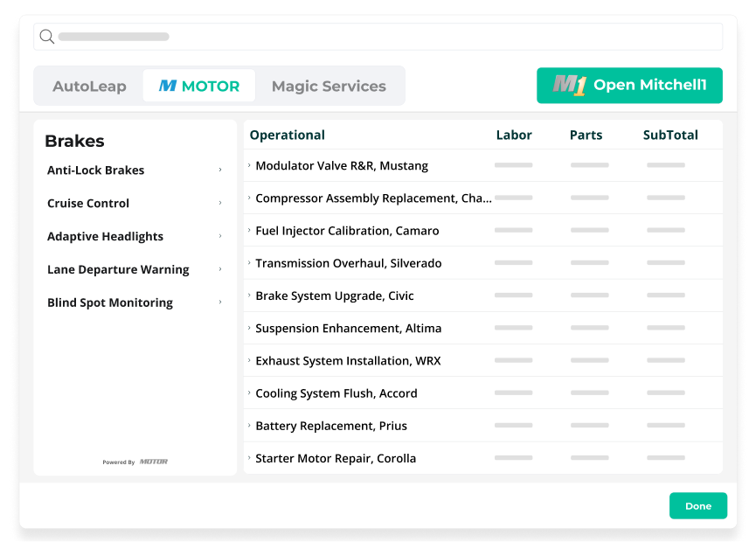This screenshot has height=542, width=756.
Task: Click the MOTOR logo in the footer
Action: [x=154, y=462]
